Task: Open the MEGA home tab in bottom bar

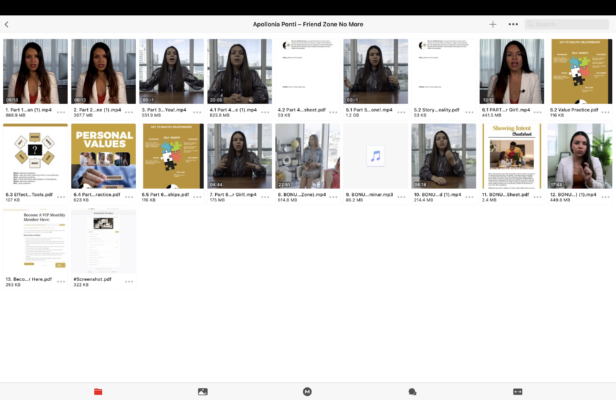Action: (x=308, y=392)
